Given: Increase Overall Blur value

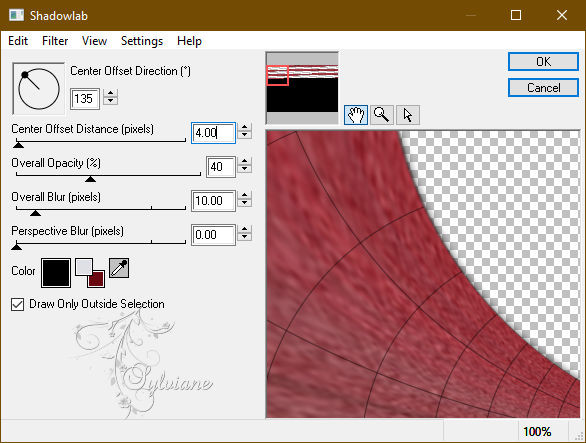Looking at the screenshot, I should pyautogui.click(x=244, y=196).
